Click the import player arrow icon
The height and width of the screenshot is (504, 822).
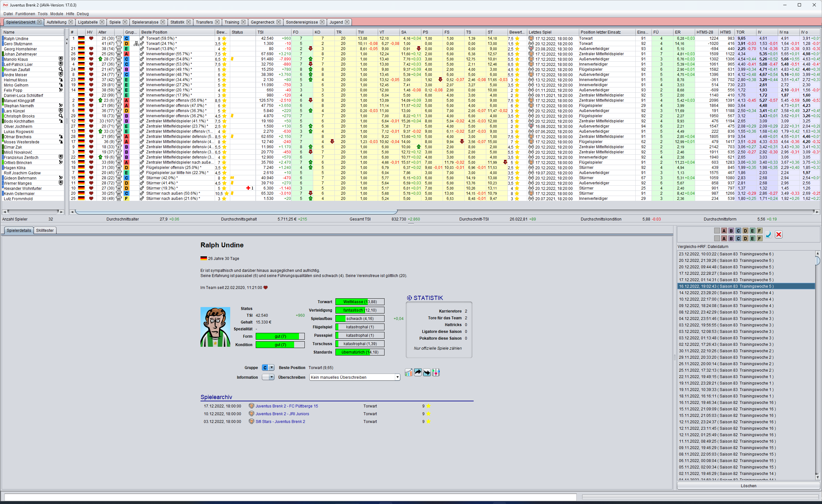(x=427, y=372)
